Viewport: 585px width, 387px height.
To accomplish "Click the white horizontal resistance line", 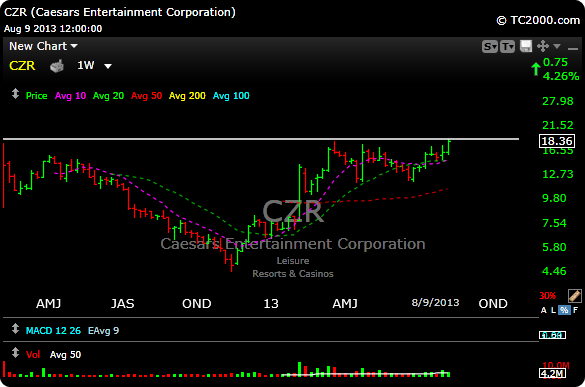I will 261,139.
